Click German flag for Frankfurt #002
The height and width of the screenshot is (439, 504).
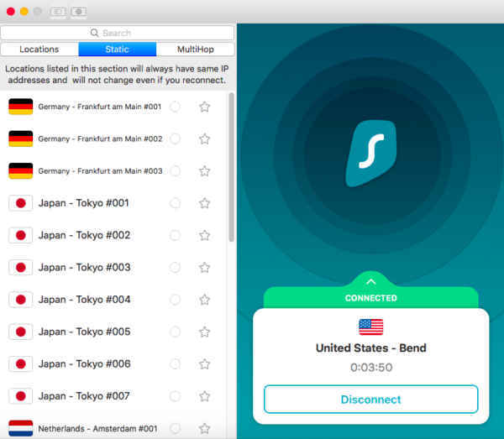click(20, 138)
